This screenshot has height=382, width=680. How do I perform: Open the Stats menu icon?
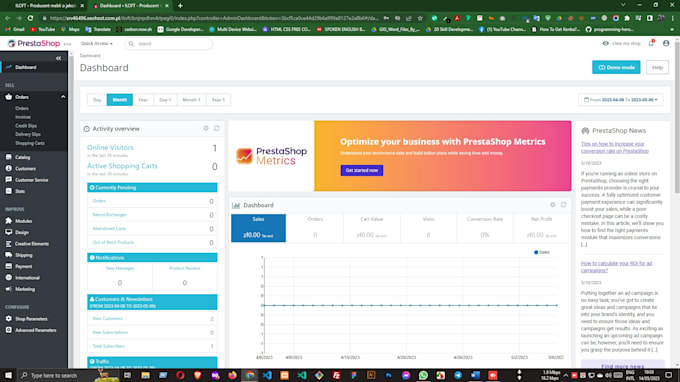pyautogui.click(x=9, y=191)
